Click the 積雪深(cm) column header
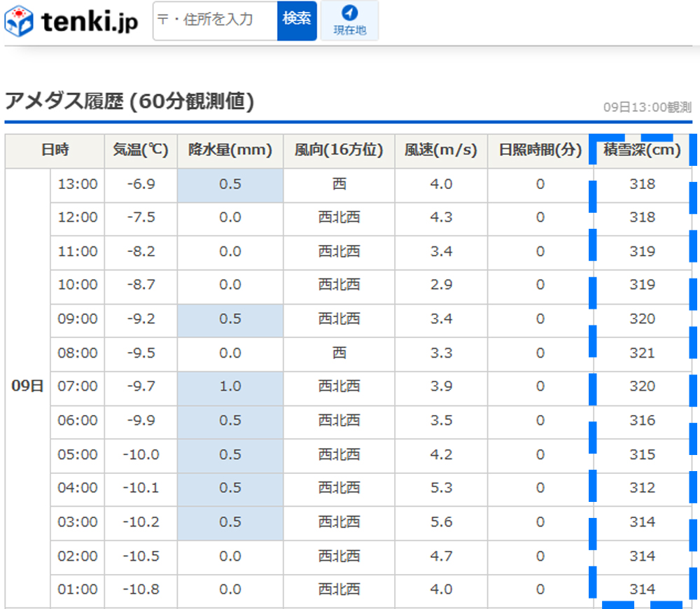This screenshot has width=700, height=609. [x=642, y=150]
